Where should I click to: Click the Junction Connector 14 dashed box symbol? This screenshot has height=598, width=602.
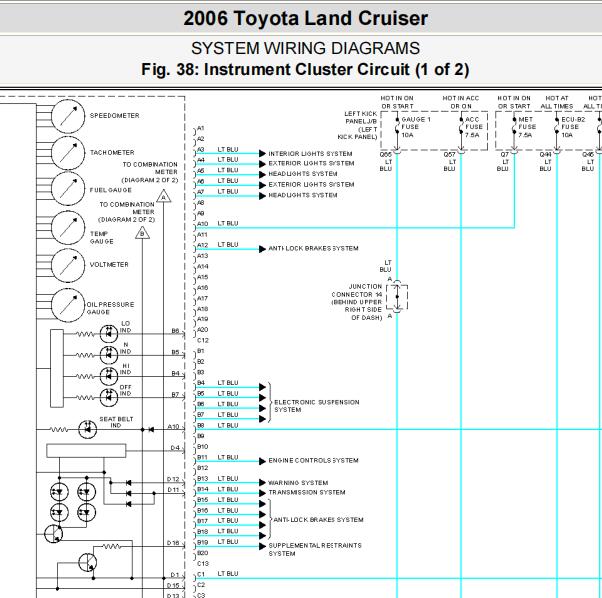(x=397, y=297)
